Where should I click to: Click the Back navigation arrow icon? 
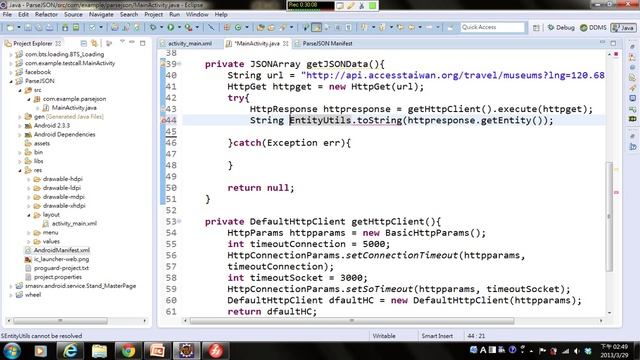pos(411,28)
